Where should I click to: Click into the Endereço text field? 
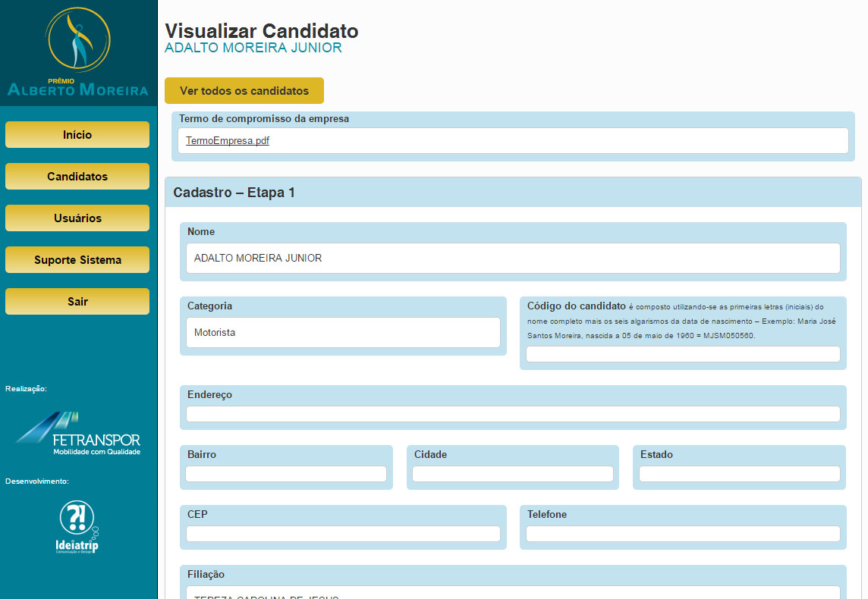click(513, 414)
